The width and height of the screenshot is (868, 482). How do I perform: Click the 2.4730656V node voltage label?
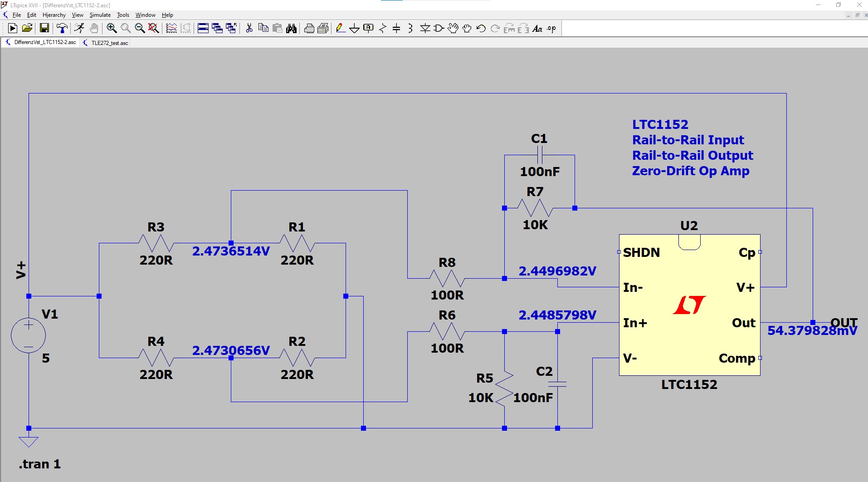click(231, 350)
